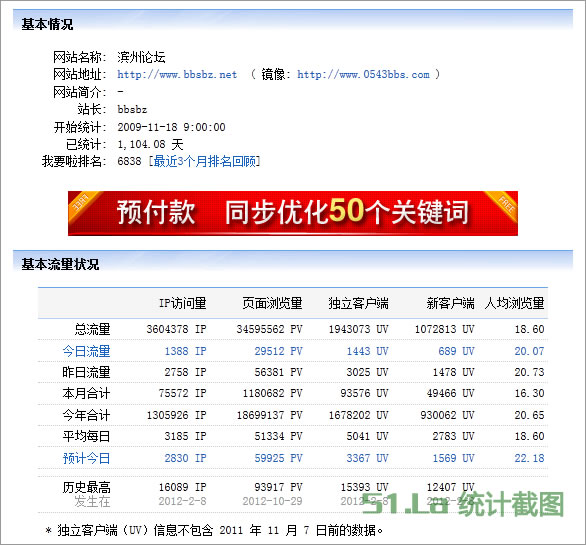Click estimated new clients 1569 UV
Viewport: 586px width, 545px height.
tap(453, 458)
